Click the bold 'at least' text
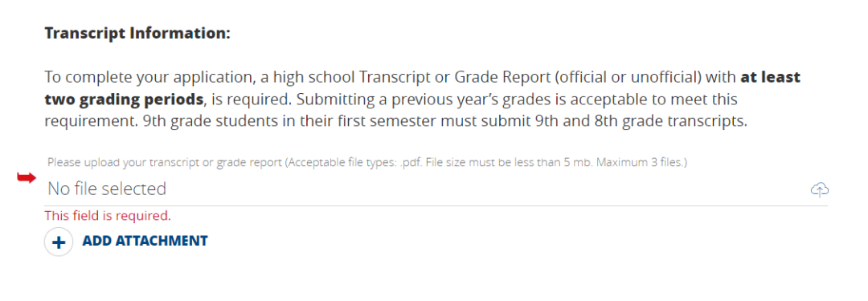 click(x=771, y=77)
